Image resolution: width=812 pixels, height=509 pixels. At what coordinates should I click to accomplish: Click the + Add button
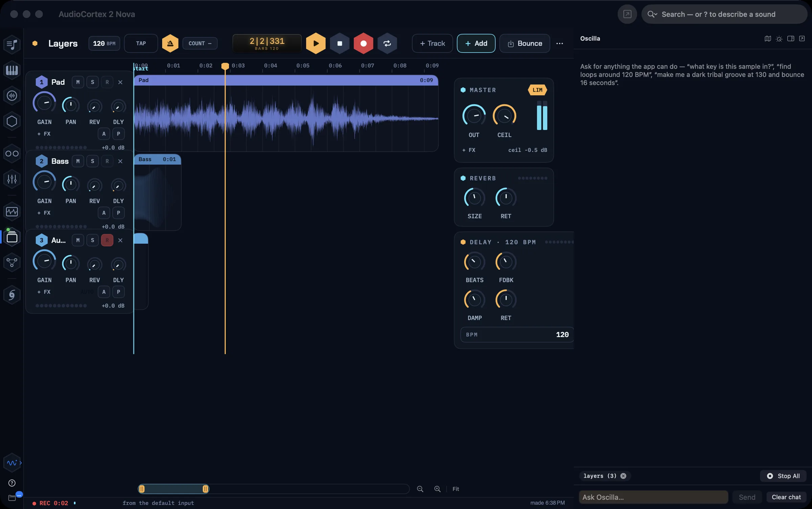tap(476, 43)
